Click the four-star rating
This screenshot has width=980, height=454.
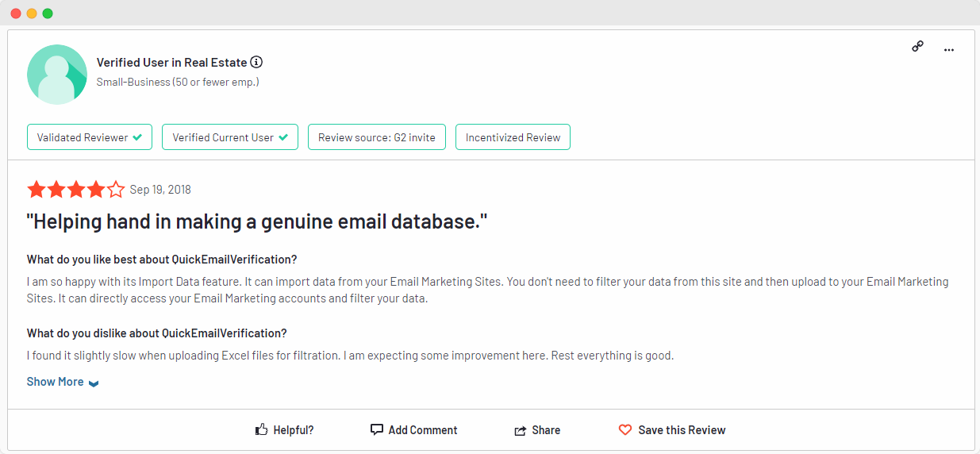(75, 190)
